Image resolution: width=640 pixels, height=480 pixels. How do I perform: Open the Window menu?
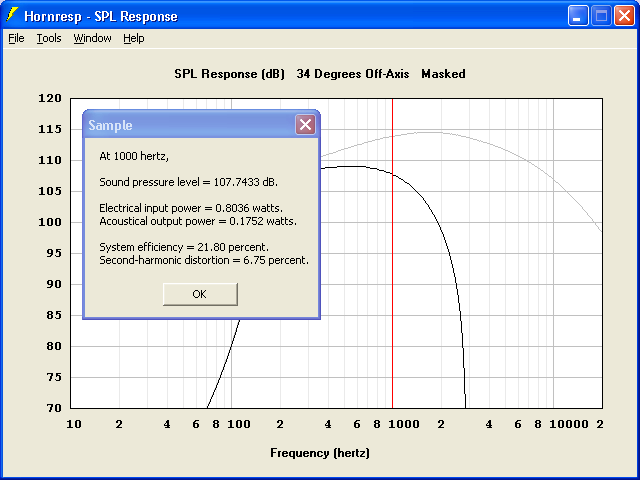pos(92,38)
